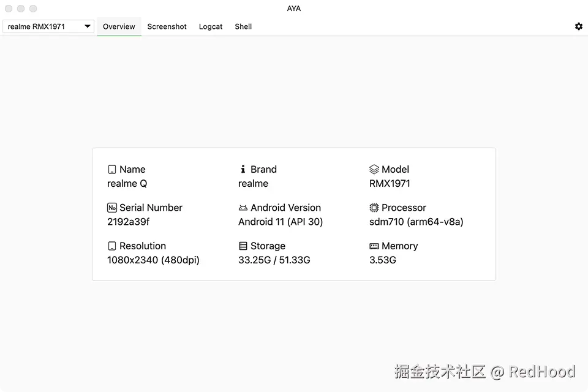Click the memory value 3.53G
588x392 pixels.
[x=382, y=260]
